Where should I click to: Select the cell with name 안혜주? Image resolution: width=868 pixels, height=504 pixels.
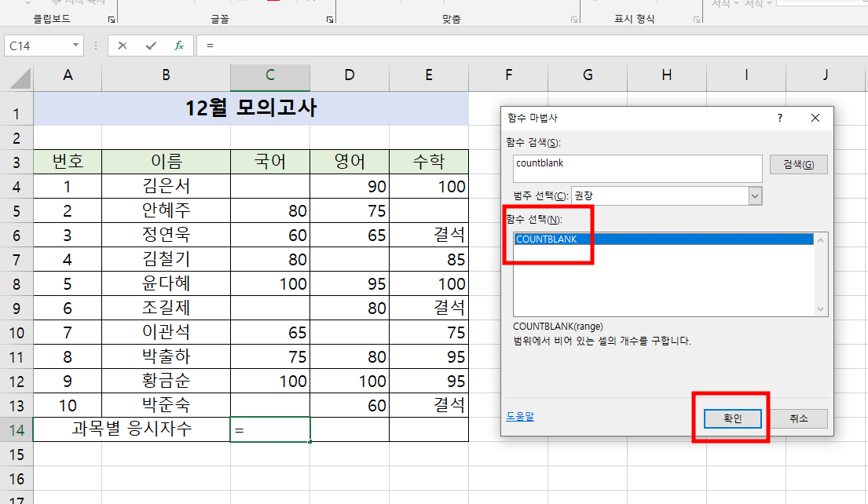(x=166, y=210)
